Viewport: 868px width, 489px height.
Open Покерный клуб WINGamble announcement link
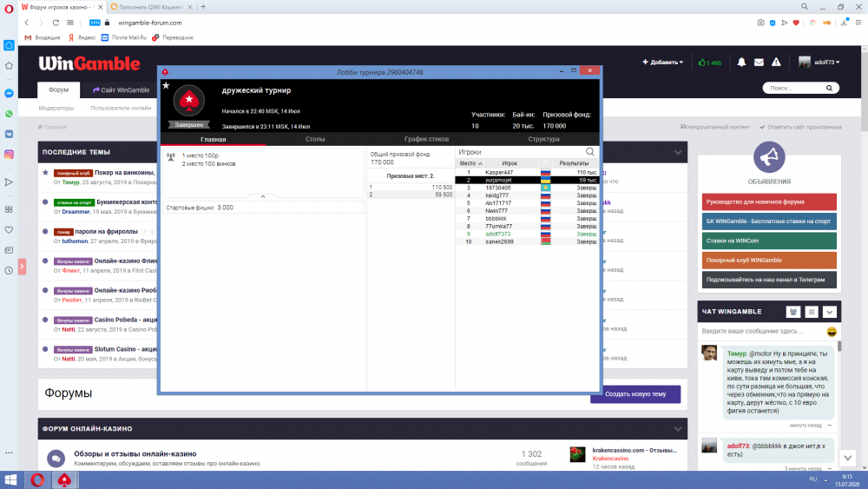click(x=769, y=260)
